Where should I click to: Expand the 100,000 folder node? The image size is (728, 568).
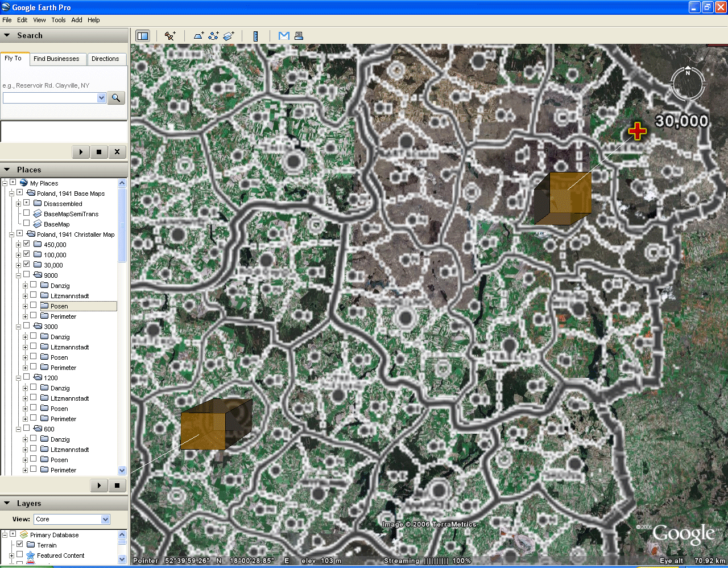[18, 255]
